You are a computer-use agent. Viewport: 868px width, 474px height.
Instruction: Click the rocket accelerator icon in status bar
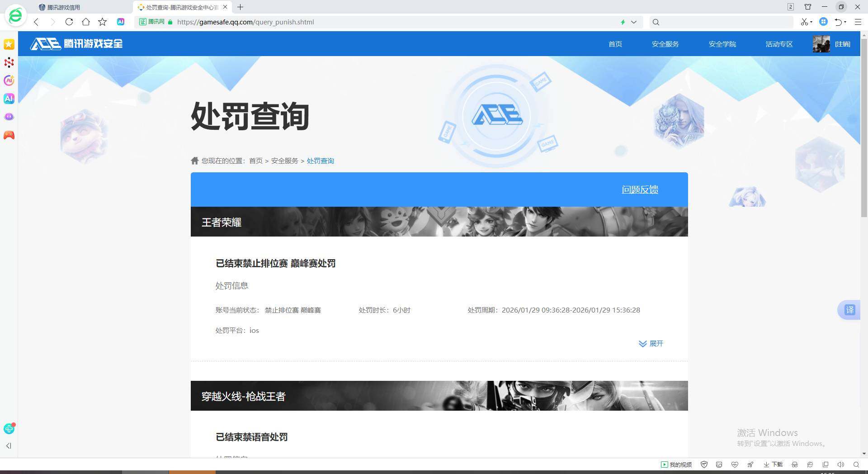click(750, 465)
